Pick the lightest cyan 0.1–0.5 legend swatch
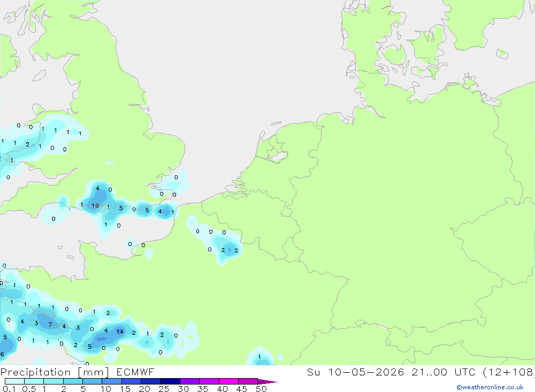The height and width of the screenshot is (392, 535). point(14,381)
